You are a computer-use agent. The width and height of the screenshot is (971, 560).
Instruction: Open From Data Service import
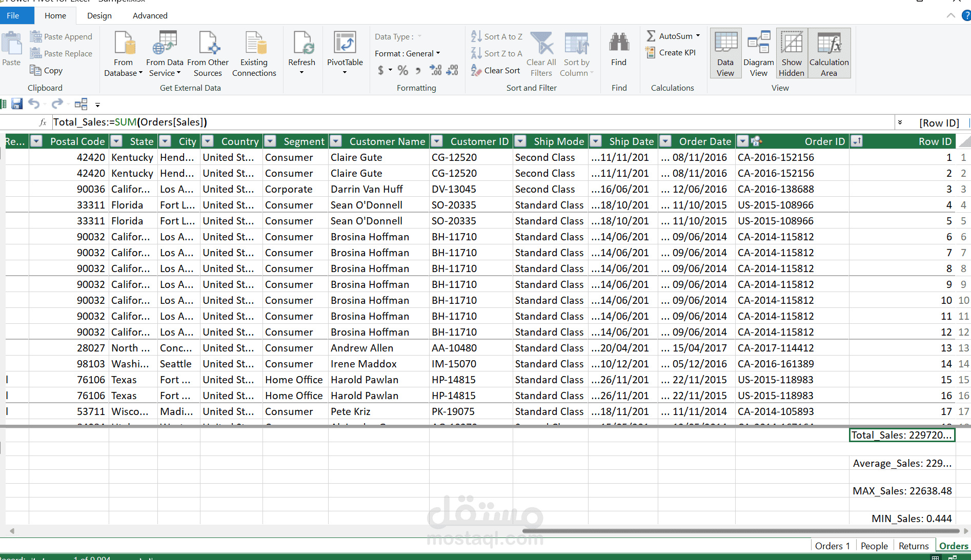165,54
